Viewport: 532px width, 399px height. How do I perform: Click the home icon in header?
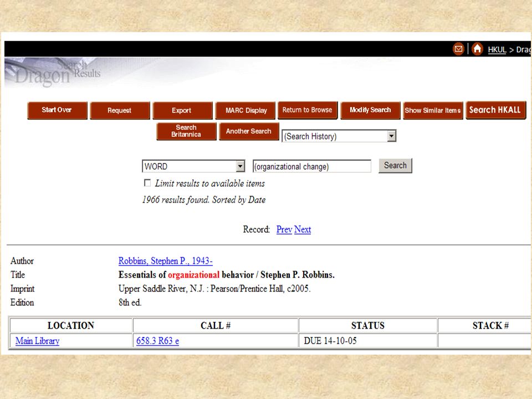477,49
